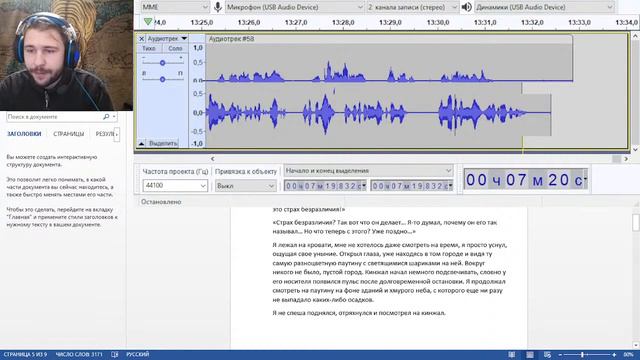The width and height of the screenshot is (640, 360).
Task: Click the microphone recording device icon
Action: (x=218, y=7)
